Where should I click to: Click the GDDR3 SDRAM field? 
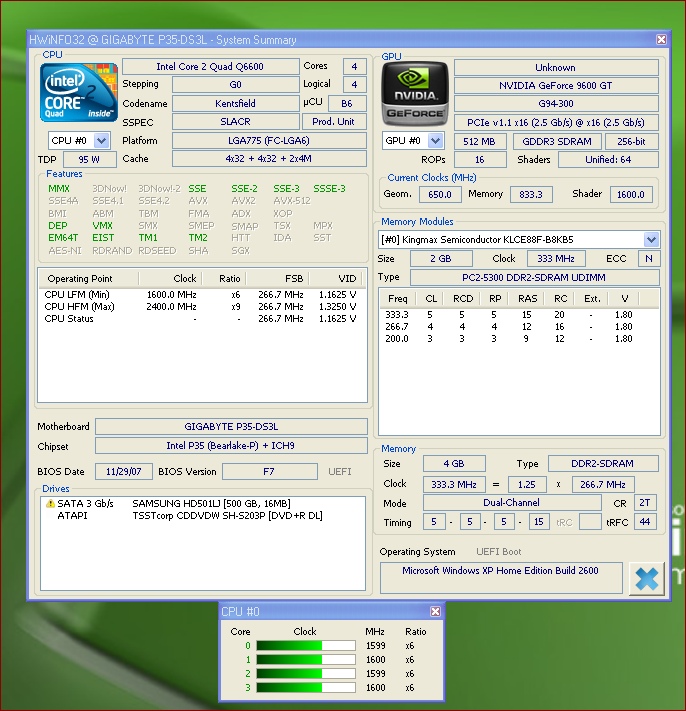[557, 141]
